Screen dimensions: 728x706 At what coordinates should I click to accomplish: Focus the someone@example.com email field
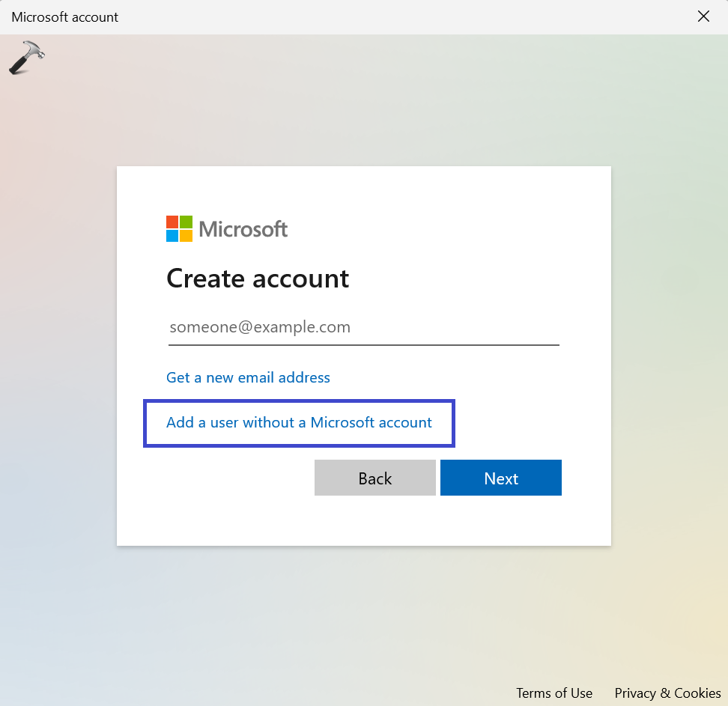(363, 327)
